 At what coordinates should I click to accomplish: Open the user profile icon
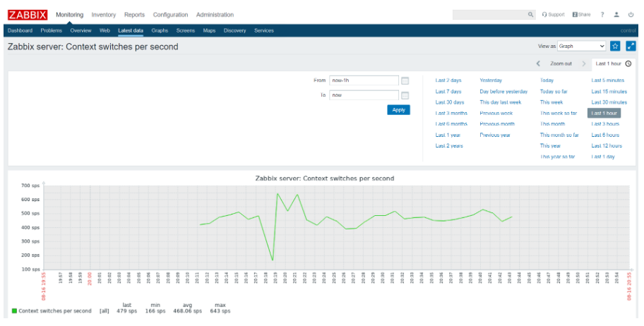tap(616, 15)
